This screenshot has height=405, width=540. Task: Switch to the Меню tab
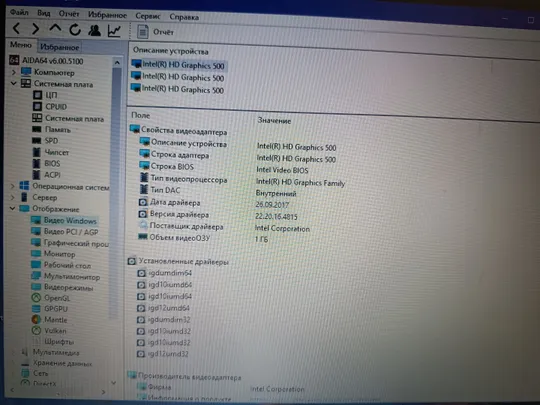coord(21,45)
